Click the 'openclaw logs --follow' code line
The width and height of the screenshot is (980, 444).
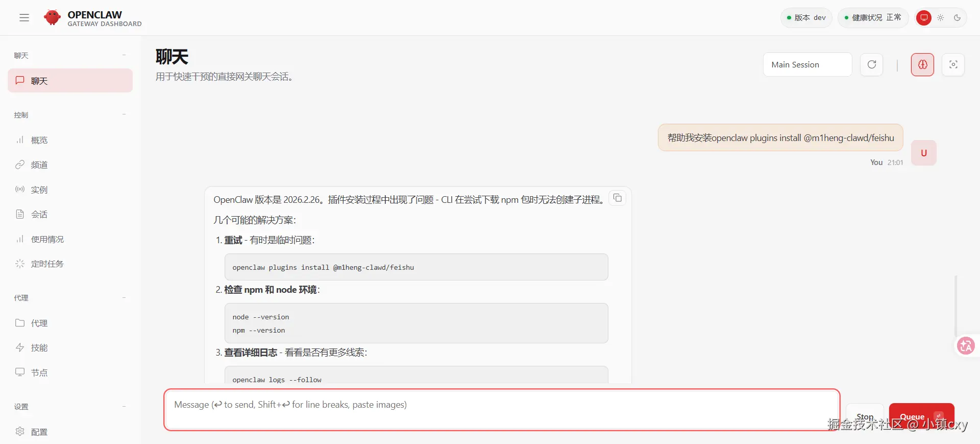277,380
